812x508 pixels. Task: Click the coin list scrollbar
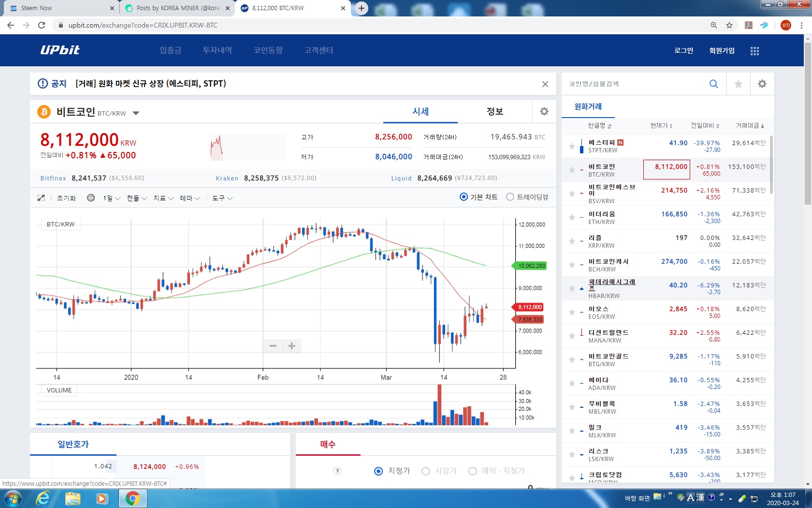771,164
